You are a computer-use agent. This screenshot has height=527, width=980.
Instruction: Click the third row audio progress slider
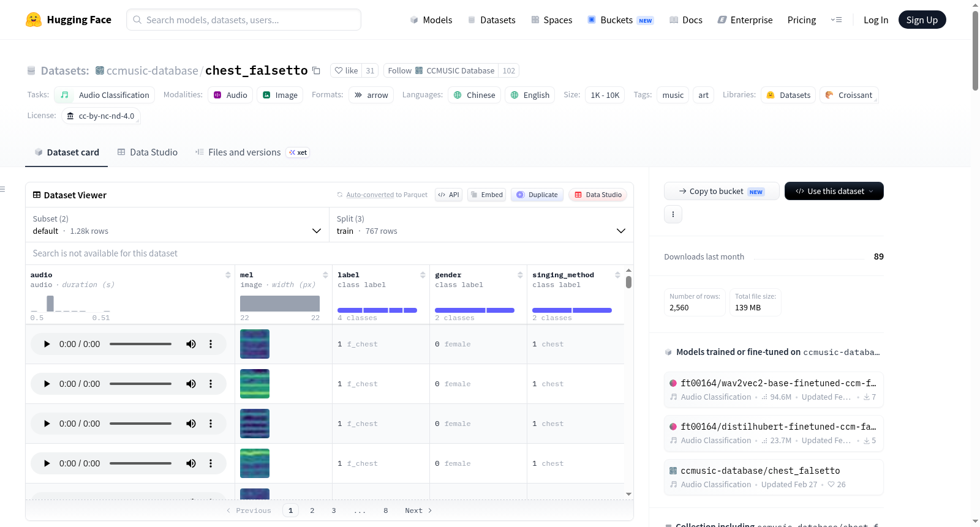tap(140, 424)
